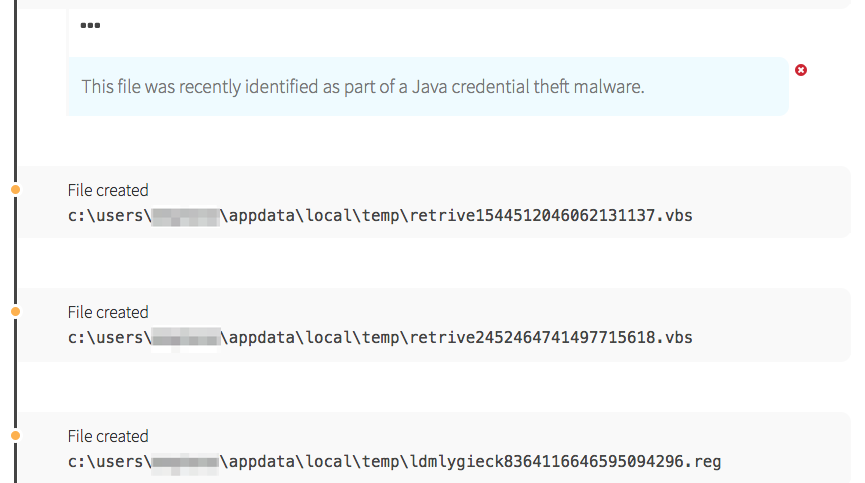Click the blurred username in the second .vbs path
The image size is (865, 483).
click(185, 337)
